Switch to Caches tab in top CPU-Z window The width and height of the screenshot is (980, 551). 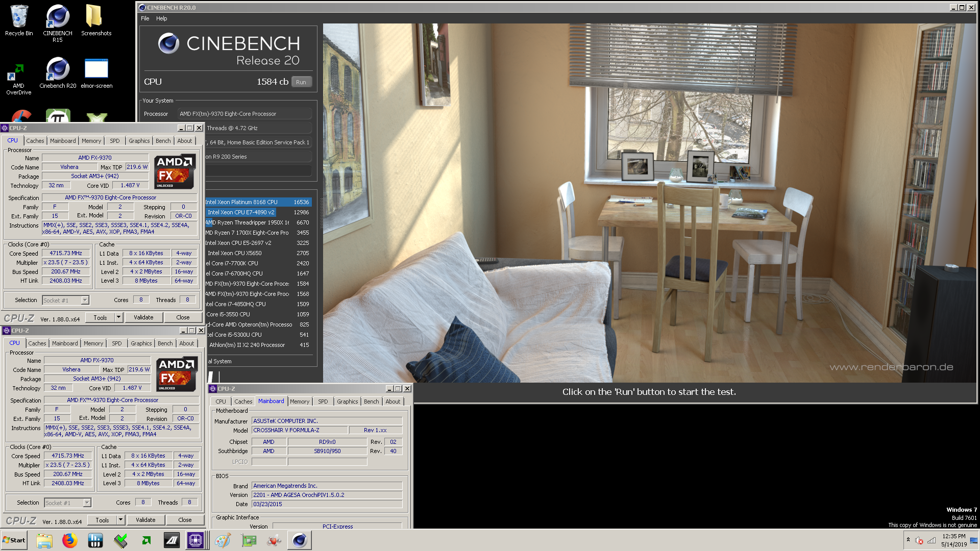coord(35,141)
